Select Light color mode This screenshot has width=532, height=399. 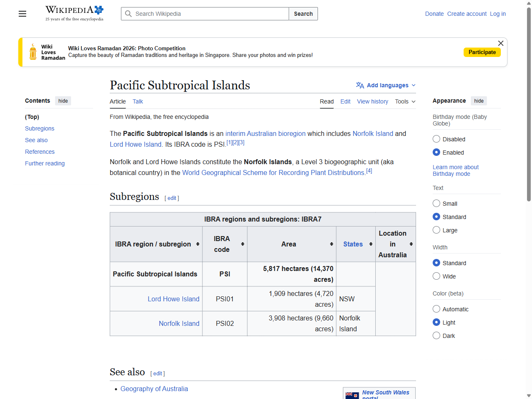tap(436, 322)
